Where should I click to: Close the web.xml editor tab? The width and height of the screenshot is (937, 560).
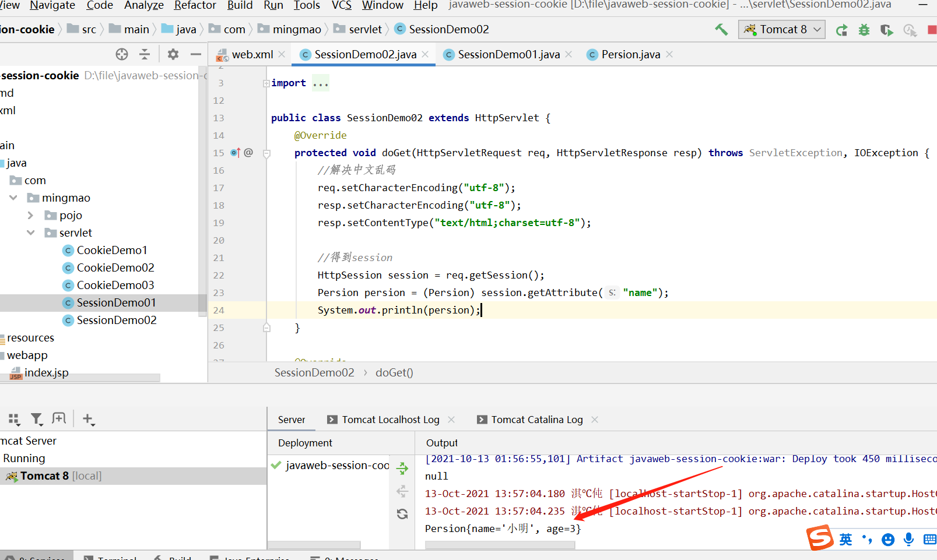click(282, 54)
